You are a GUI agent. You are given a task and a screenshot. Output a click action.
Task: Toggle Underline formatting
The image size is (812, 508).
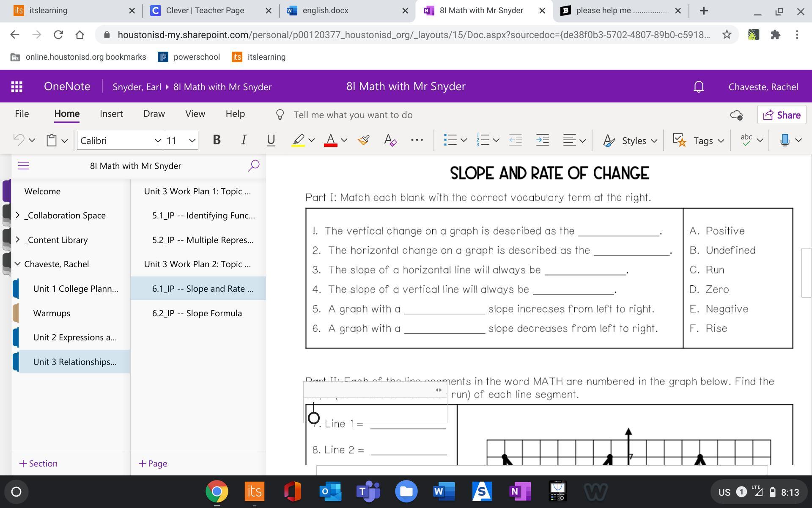click(271, 140)
